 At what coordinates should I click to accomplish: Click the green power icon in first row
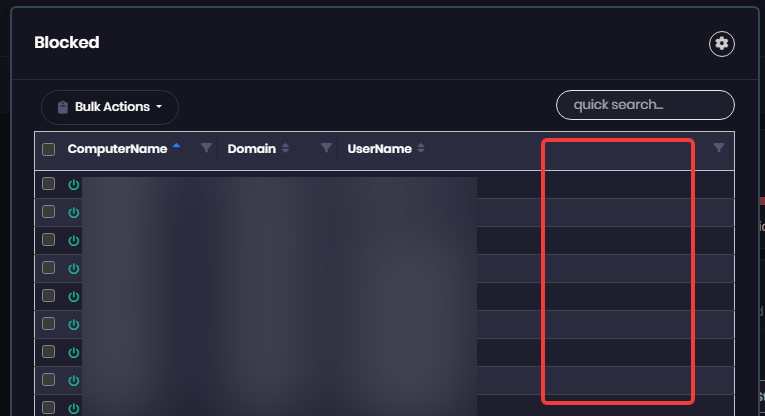click(x=74, y=185)
